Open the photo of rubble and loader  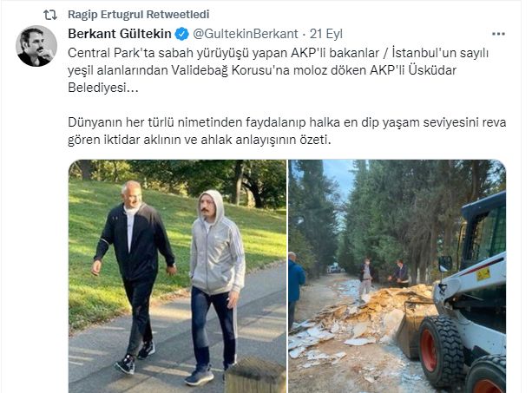(x=397, y=276)
